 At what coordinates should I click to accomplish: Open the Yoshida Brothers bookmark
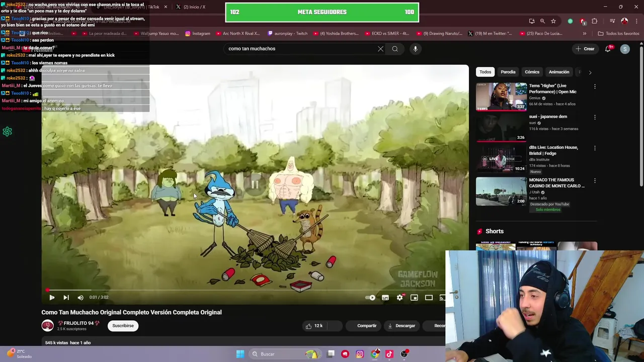336,34
